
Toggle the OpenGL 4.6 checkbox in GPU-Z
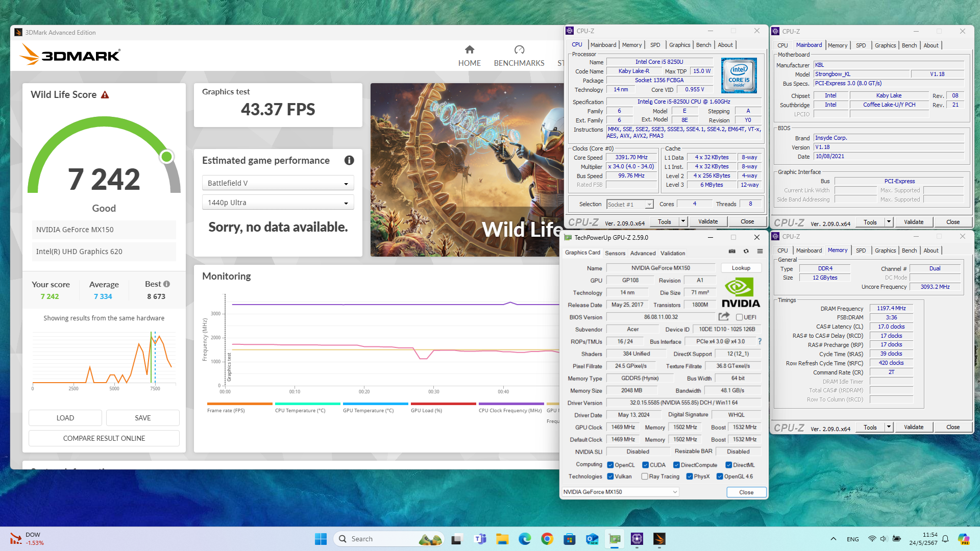click(x=720, y=477)
